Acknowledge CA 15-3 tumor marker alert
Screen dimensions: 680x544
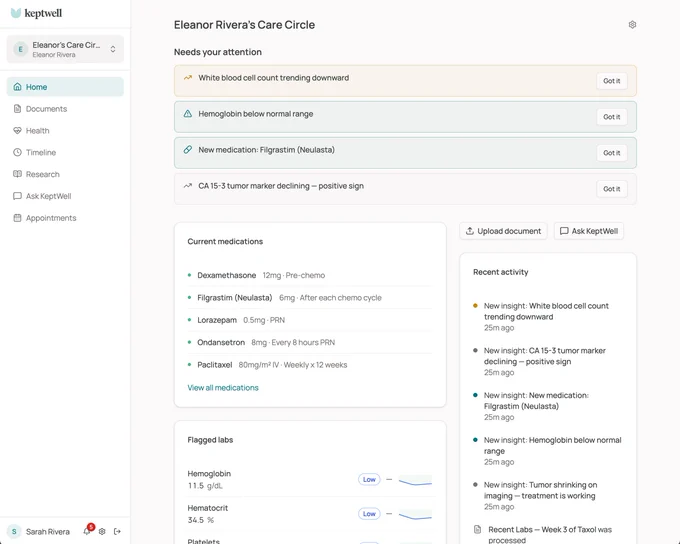(x=611, y=189)
